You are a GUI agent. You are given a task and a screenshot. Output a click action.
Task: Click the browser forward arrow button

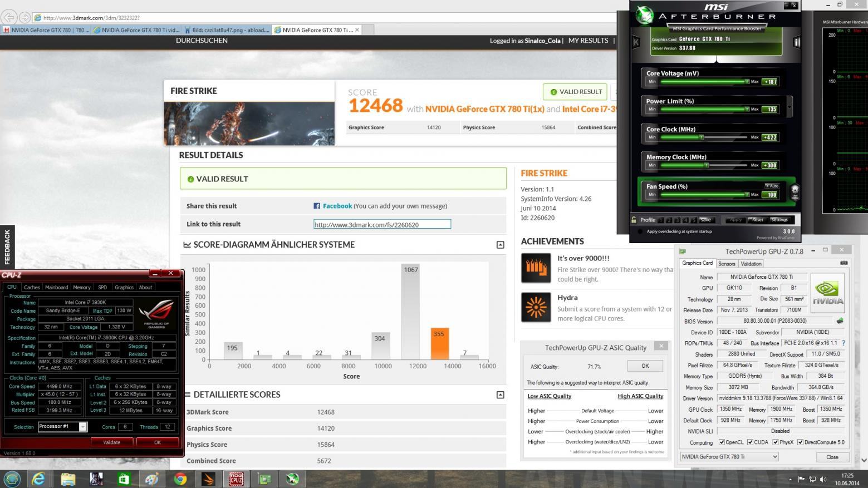click(24, 18)
